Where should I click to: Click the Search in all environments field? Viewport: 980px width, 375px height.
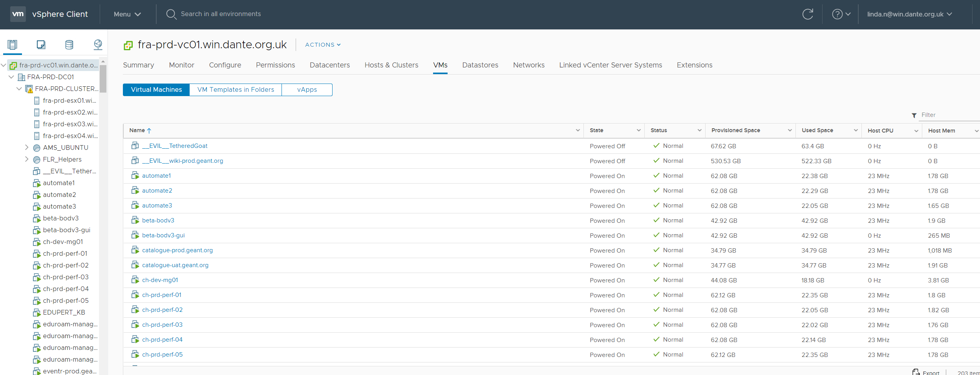click(221, 14)
